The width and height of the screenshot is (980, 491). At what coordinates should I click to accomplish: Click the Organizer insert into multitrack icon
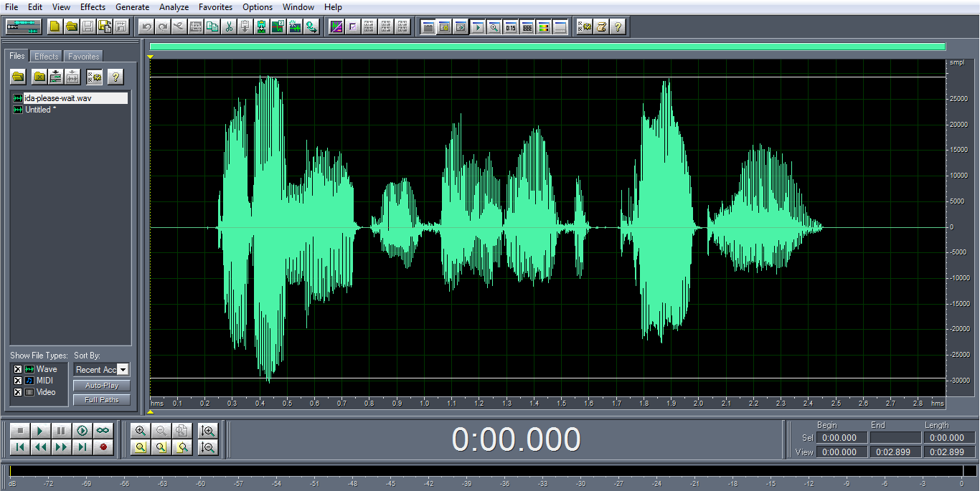[x=55, y=77]
